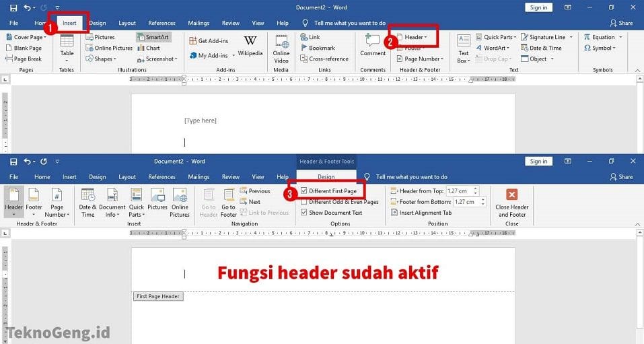644x344 pixels.
Task: Open the Screenshot dropdown
Action: coord(157,59)
